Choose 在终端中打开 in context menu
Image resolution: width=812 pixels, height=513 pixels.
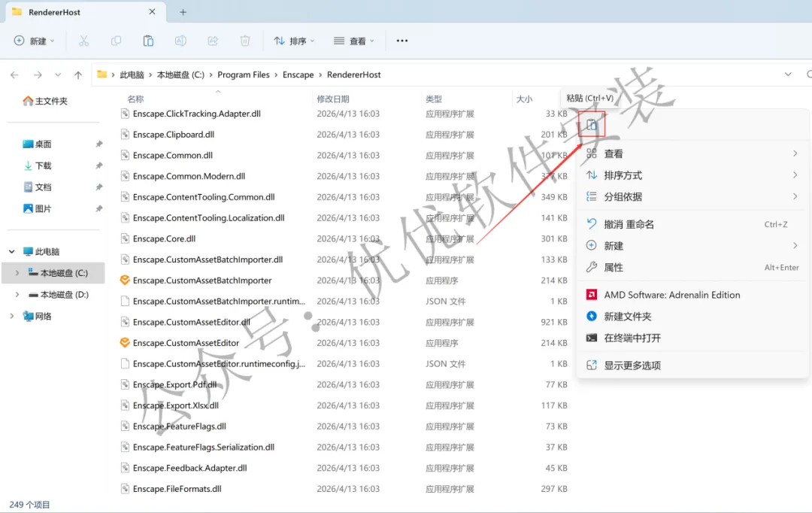tap(692, 338)
